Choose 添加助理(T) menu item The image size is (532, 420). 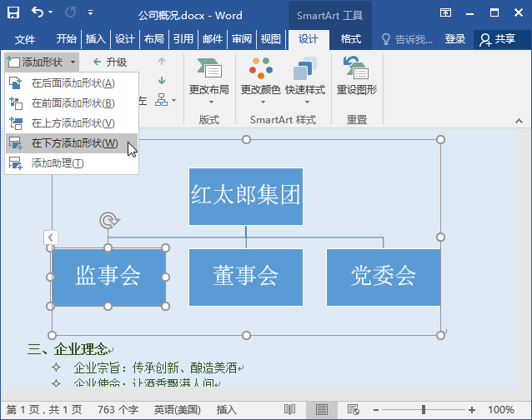(x=72, y=163)
